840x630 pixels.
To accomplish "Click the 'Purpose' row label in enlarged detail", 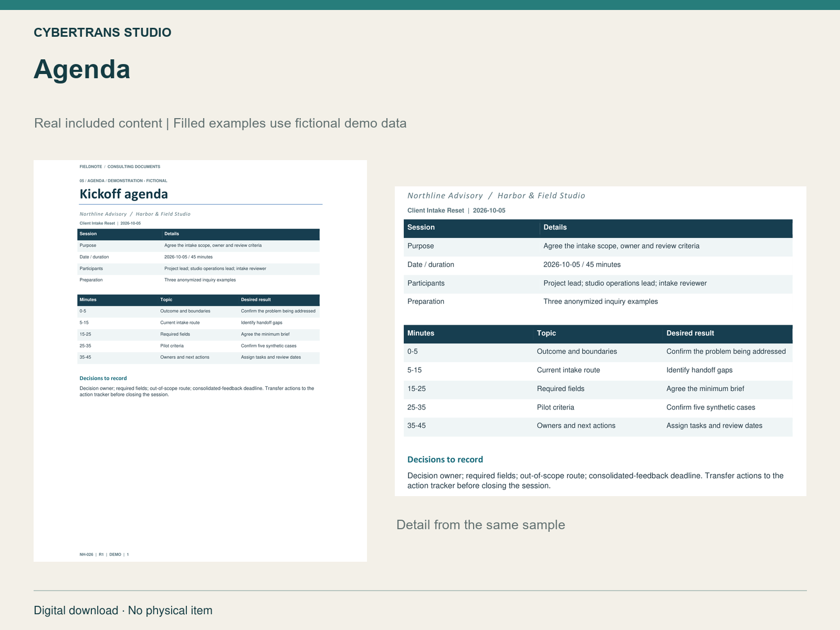I will coord(421,246).
